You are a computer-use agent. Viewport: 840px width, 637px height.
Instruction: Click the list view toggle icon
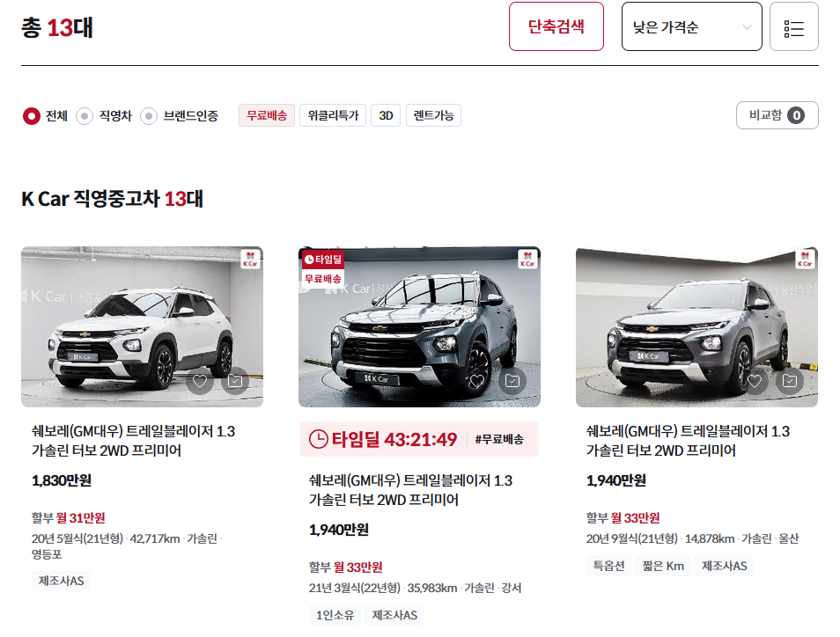click(x=793, y=26)
